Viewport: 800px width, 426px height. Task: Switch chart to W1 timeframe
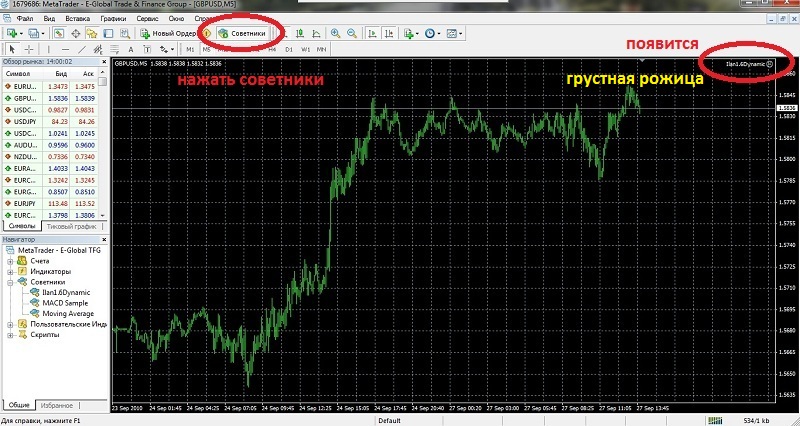point(305,49)
